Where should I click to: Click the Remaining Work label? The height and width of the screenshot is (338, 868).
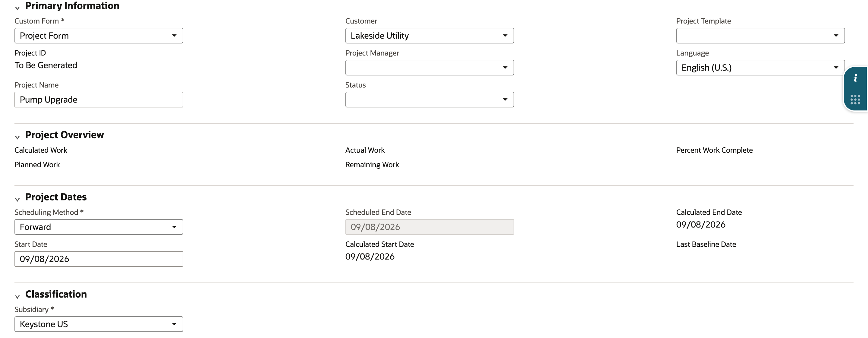pyautogui.click(x=372, y=164)
